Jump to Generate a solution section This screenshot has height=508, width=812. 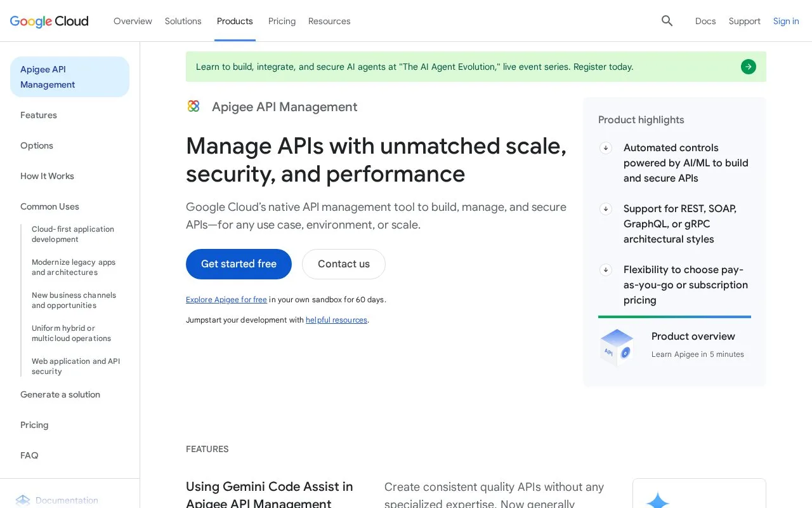(x=60, y=394)
